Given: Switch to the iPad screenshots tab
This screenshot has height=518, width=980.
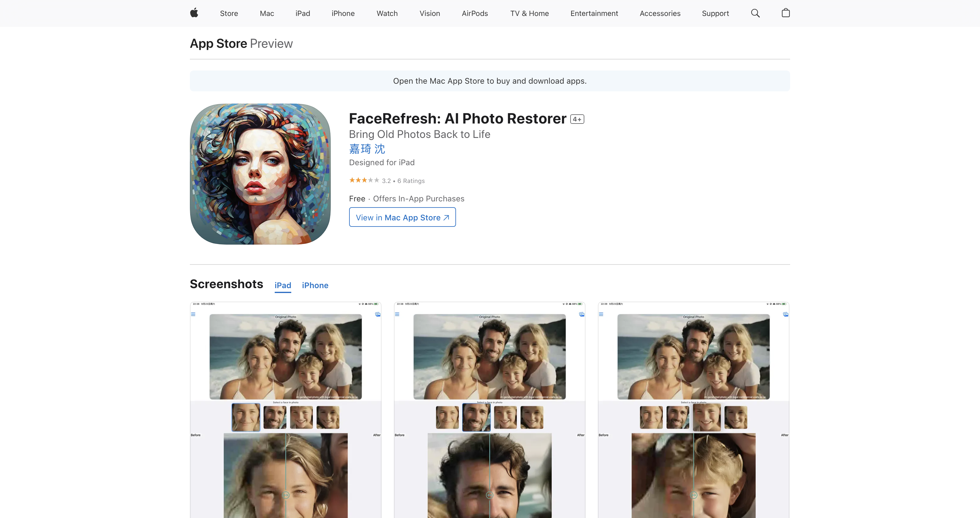Looking at the screenshot, I should 283,286.
